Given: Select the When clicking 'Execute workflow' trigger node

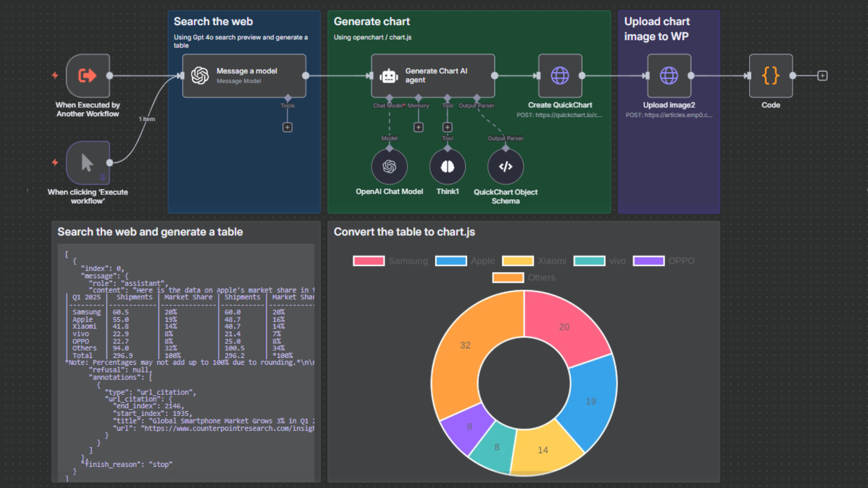Looking at the screenshot, I should (x=88, y=163).
